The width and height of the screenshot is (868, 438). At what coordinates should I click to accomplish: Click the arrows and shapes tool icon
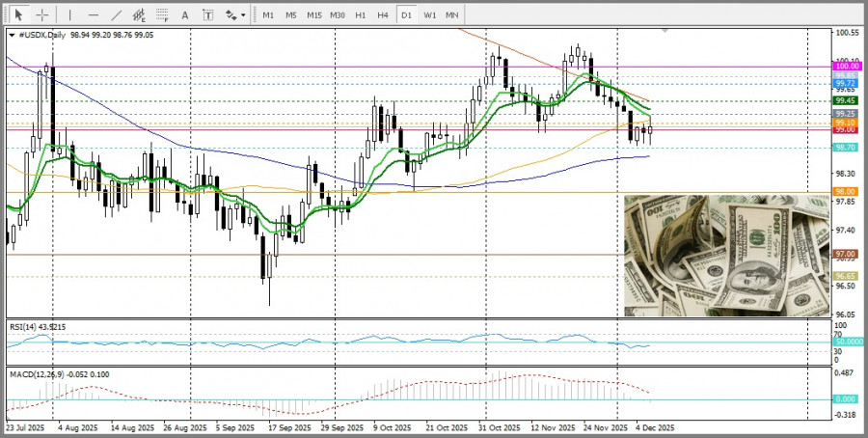231,14
